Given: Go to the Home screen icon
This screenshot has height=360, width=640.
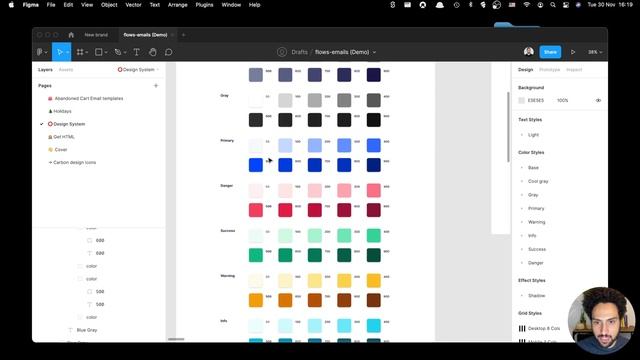Looking at the screenshot, I should pyautogui.click(x=71, y=35).
